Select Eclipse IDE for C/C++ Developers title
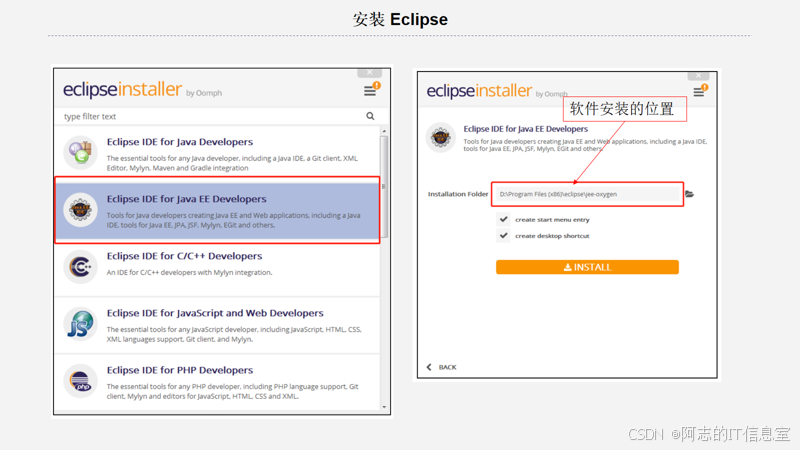 (184, 256)
